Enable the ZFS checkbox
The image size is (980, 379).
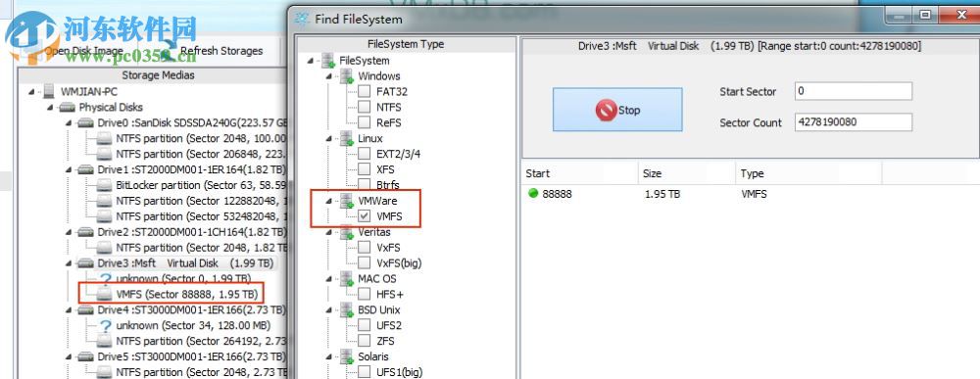click(x=364, y=341)
